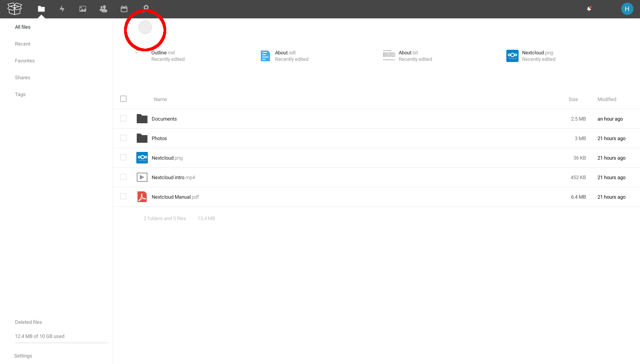Click the box logo in the top bar
Image resolution: width=640 pixels, height=364 pixels.
pos(15,8)
